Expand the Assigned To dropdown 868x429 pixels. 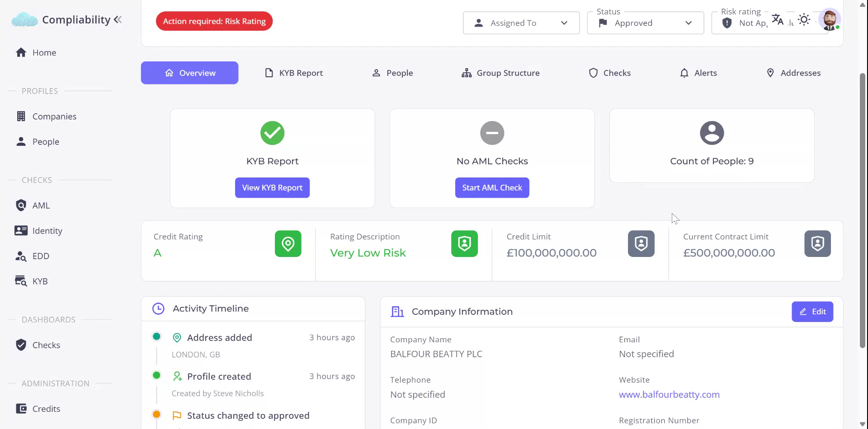point(521,23)
